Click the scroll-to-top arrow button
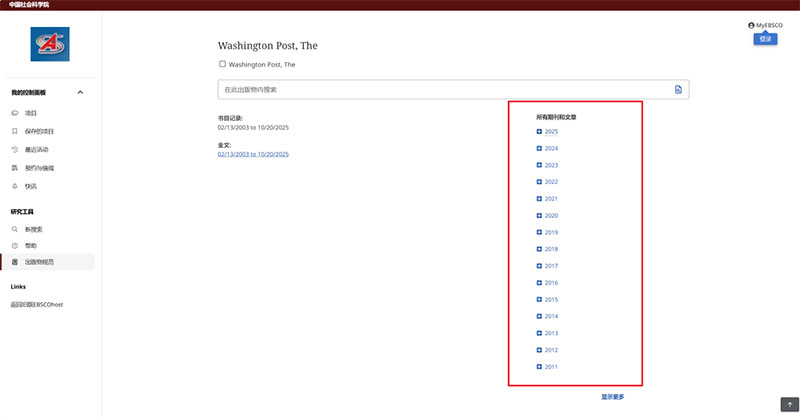 tap(788, 404)
